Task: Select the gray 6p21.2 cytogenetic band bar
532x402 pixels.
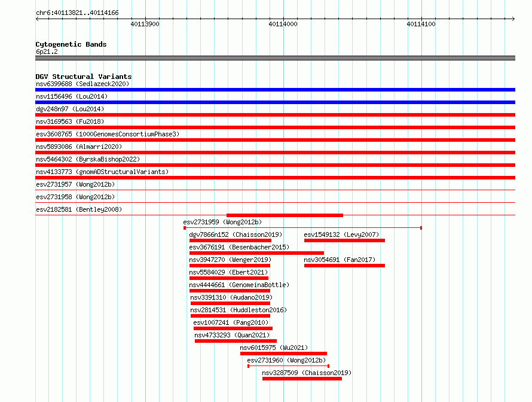Action: [x=275, y=58]
